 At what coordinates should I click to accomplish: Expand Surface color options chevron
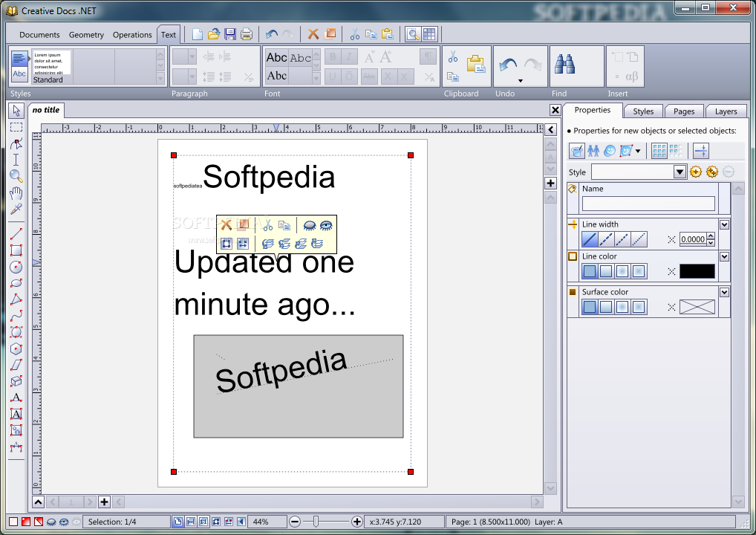click(724, 292)
